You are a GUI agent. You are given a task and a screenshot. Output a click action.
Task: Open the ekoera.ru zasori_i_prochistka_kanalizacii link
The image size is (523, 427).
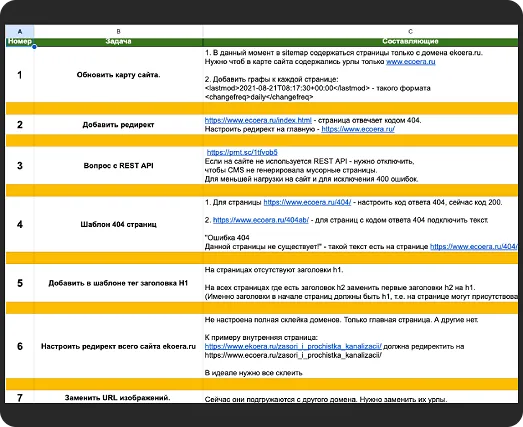pos(293,346)
